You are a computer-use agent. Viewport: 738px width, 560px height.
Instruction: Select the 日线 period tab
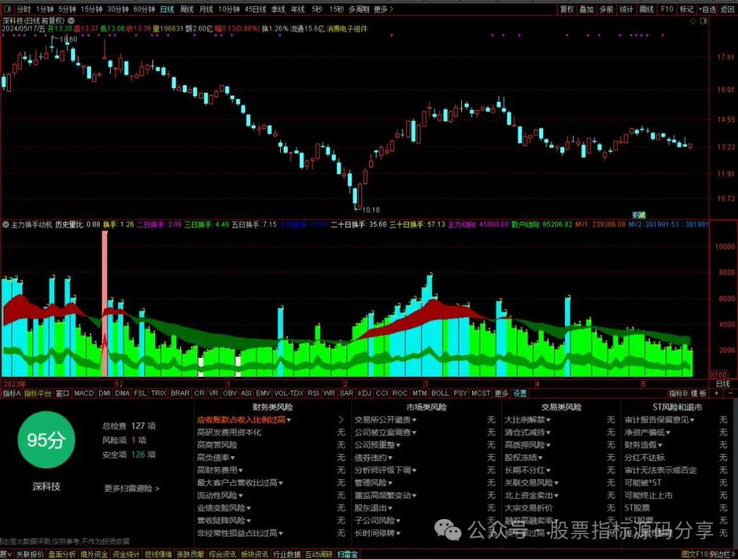coord(167,9)
